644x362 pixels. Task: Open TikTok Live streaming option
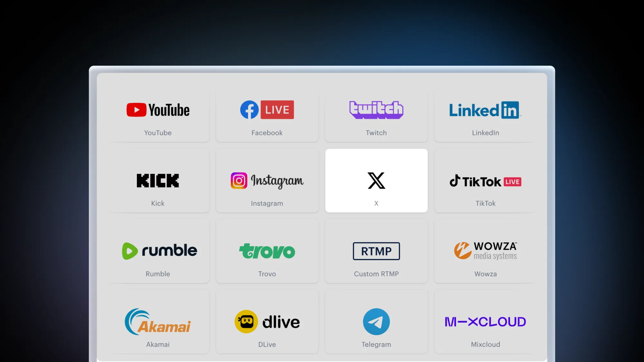[x=485, y=180]
